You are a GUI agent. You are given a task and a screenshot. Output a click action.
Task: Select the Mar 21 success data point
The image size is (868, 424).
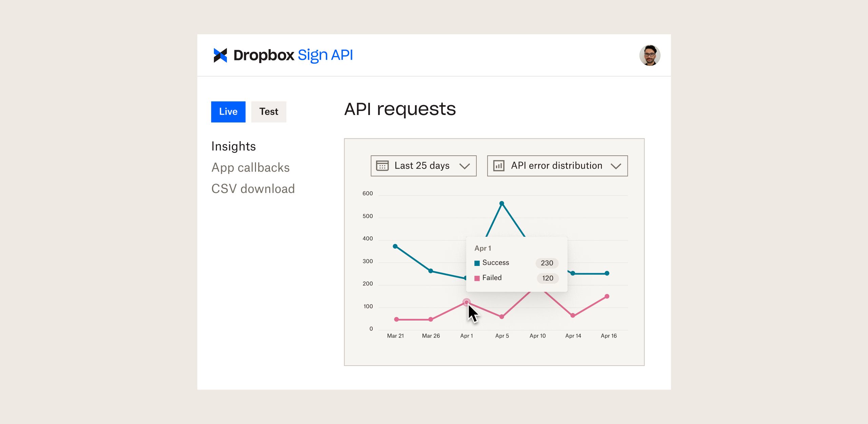[x=395, y=246]
